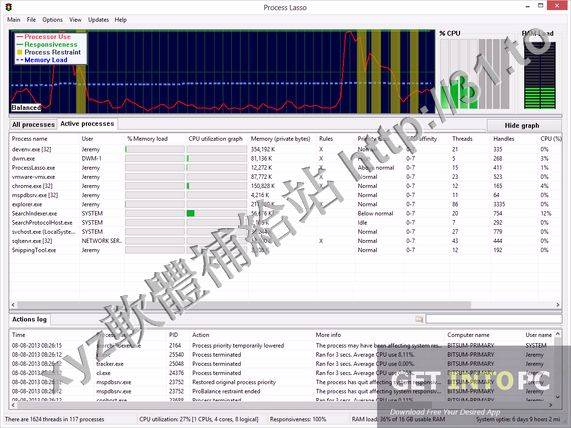The height and width of the screenshot is (428, 571).
Task: Click the % CPU core graph
Action: (x=474, y=74)
